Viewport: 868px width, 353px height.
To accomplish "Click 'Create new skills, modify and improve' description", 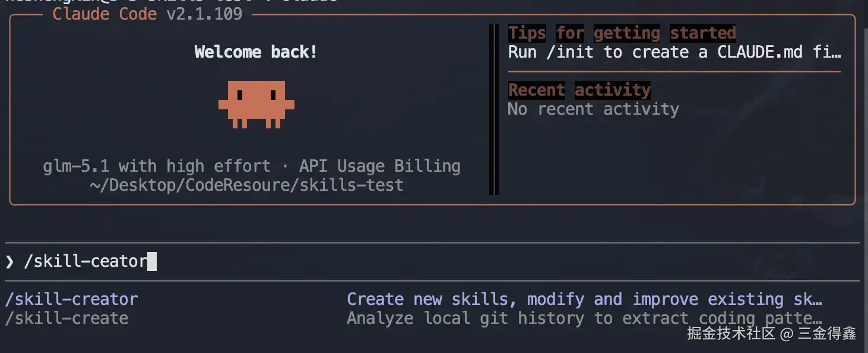I will click(x=584, y=299).
